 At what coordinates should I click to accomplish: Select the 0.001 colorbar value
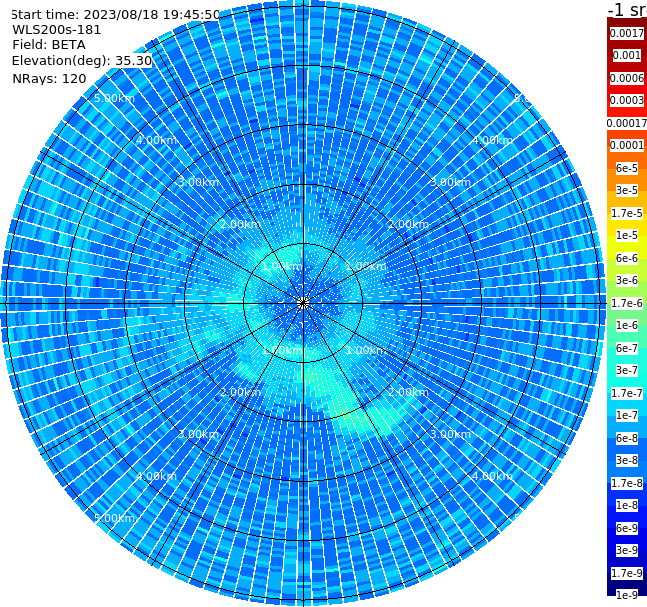(x=627, y=55)
